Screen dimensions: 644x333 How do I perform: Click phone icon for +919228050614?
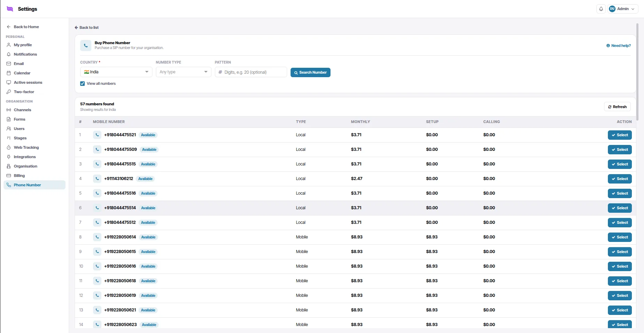[97, 237]
